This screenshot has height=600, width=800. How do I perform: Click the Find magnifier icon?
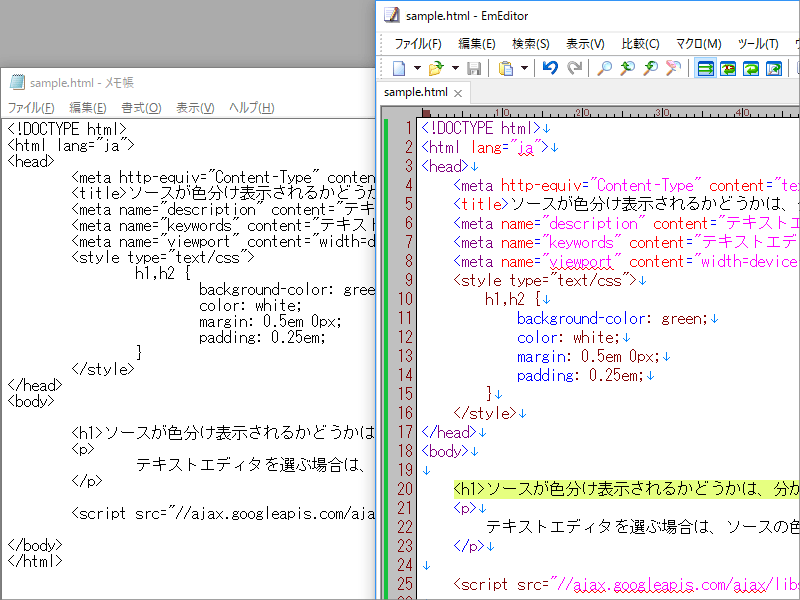point(605,69)
